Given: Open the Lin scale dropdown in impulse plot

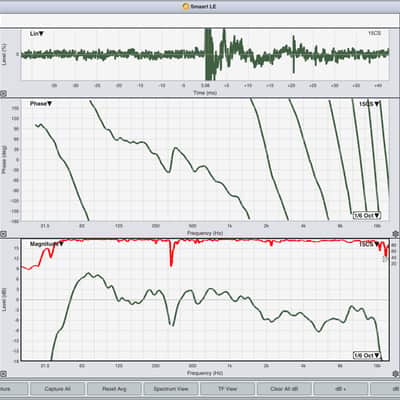Looking at the screenshot, I should coord(37,34).
